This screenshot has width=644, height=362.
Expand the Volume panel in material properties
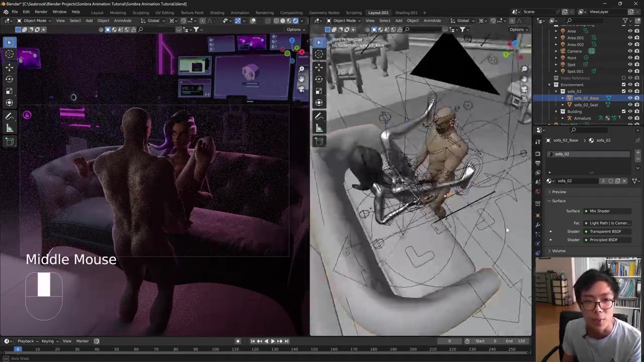558,251
